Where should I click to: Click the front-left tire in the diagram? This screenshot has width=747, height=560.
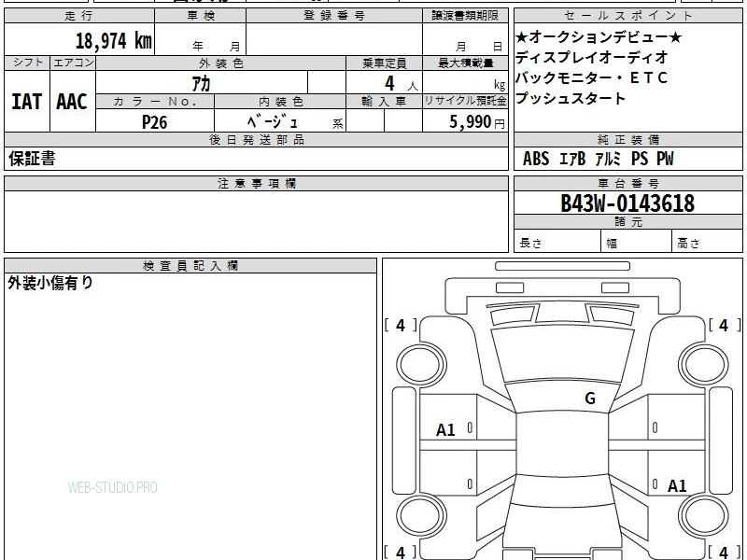tap(422, 365)
